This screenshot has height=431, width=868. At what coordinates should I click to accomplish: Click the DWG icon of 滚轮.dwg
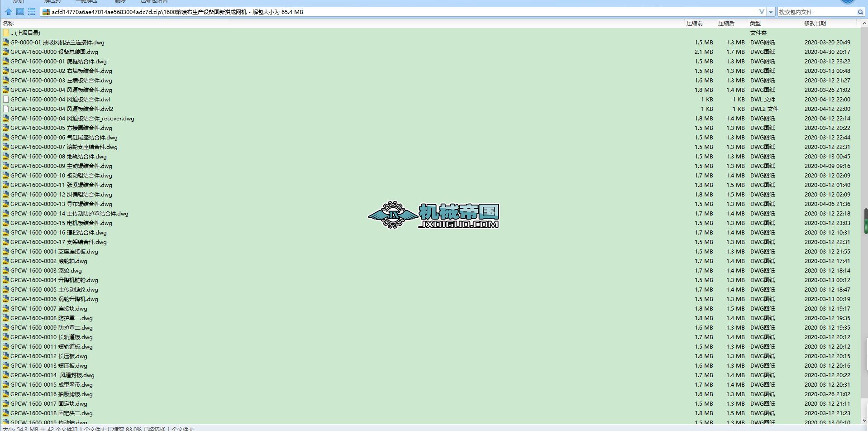coord(6,271)
